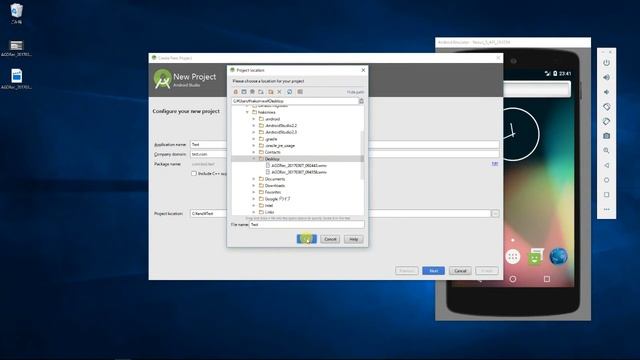Image resolution: width=640 pixels, height=360 pixels.
Task: Enable Include C++ support checkbox
Action: 194,173
